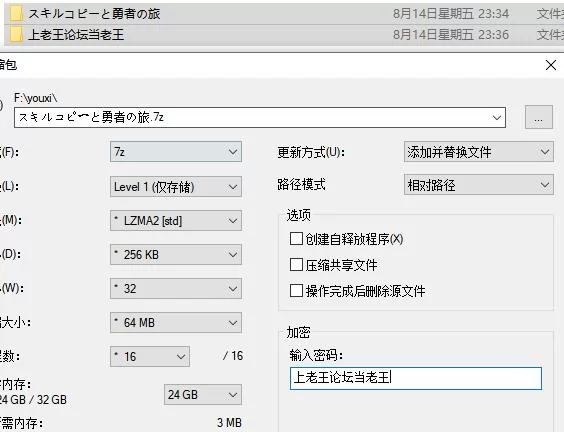Click the password field containing 上老王论坛当老王

tap(415, 378)
